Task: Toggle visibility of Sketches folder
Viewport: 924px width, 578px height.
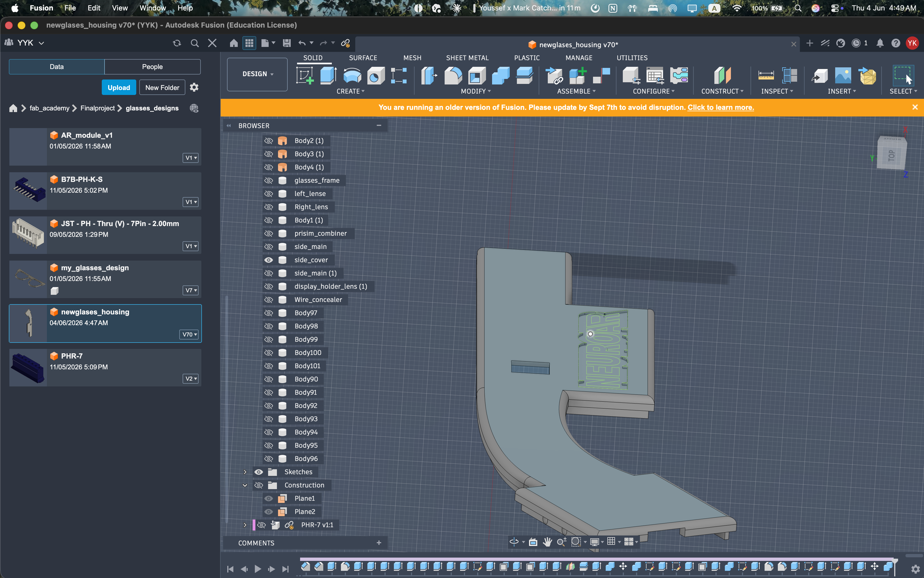Action: 259,472
